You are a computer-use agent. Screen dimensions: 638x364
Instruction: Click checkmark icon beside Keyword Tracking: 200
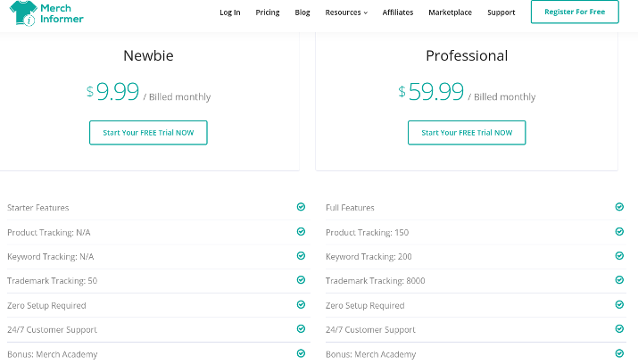pos(619,256)
